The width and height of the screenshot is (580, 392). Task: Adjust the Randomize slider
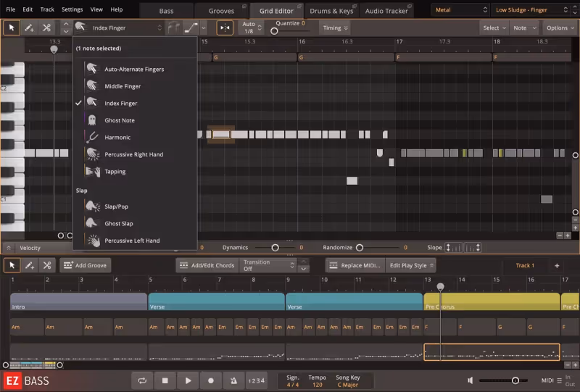pos(359,248)
